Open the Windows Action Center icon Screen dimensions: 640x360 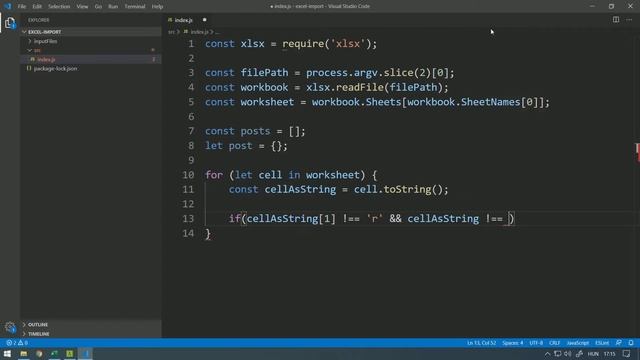(627, 354)
